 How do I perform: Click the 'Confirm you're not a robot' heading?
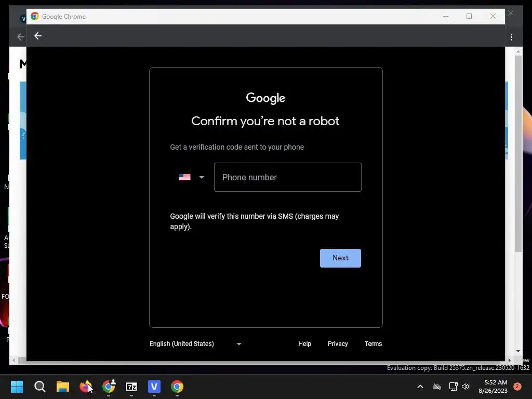265,121
